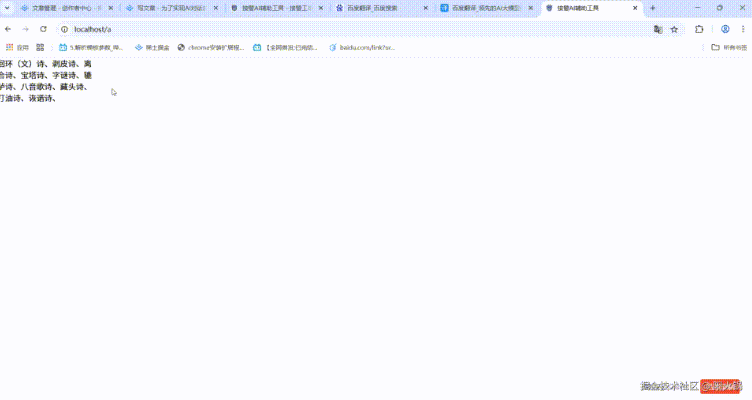Switch to the 写文章 tab
The width and height of the screenshot is (752, 400).
[170, 8]
